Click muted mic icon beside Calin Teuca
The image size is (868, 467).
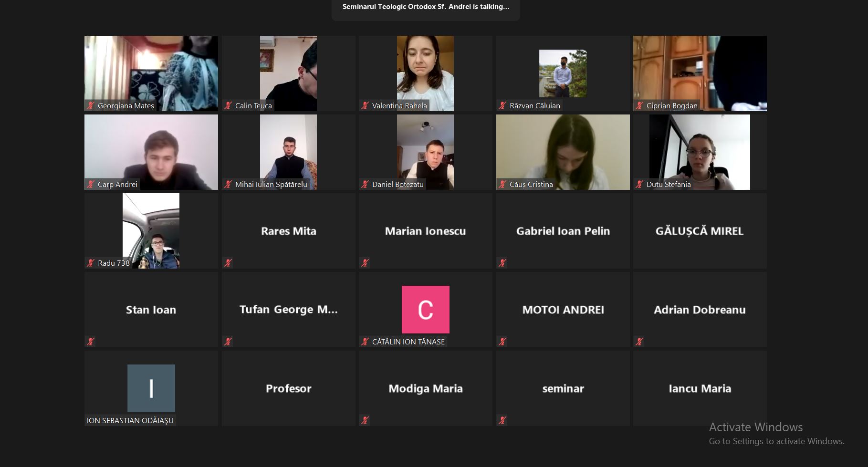pyautogui.click(x=228, y=105)
